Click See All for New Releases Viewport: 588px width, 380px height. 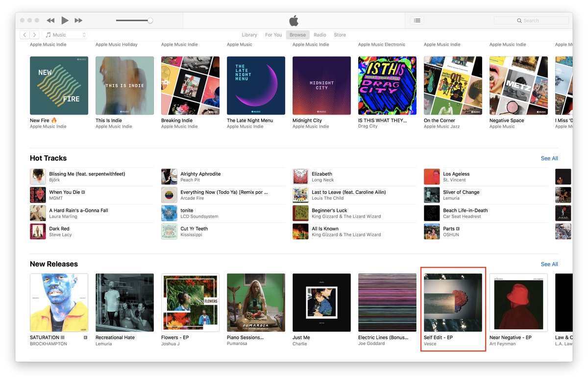(x=549, y=264)
